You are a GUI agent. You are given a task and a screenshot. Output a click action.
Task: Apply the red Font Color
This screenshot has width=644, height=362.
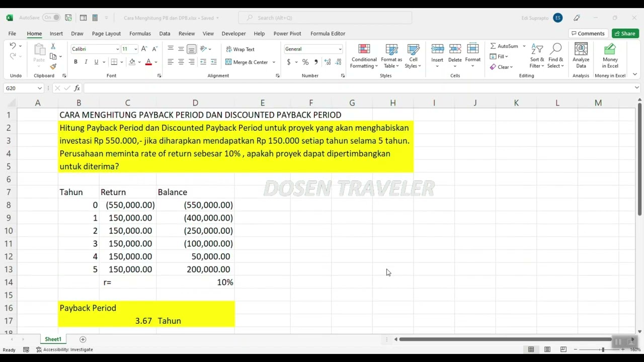coord(148,62)
